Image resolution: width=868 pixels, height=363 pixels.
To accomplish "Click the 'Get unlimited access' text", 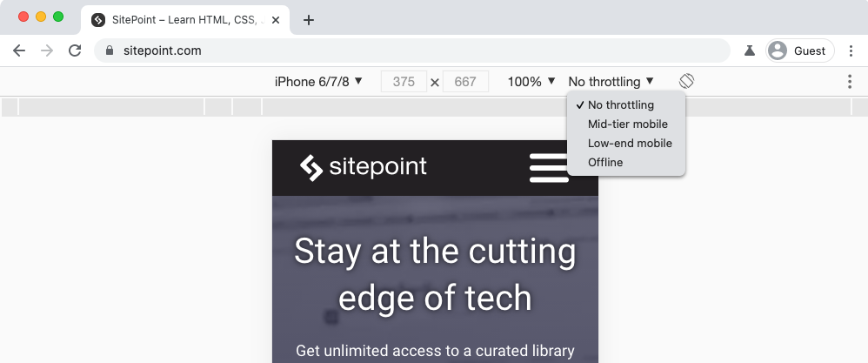I will pos(435,350).
